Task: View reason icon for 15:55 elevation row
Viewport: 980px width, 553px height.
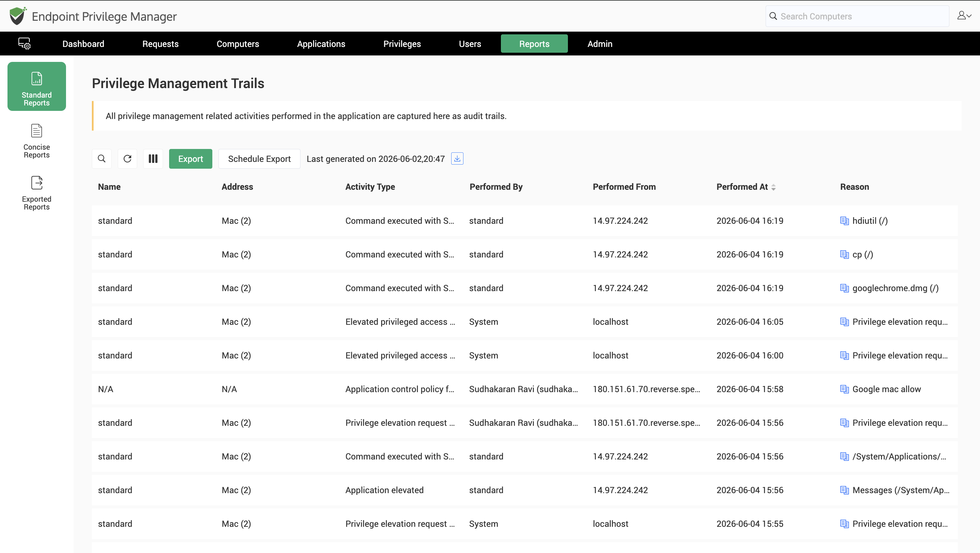Action: click(844, 524)
